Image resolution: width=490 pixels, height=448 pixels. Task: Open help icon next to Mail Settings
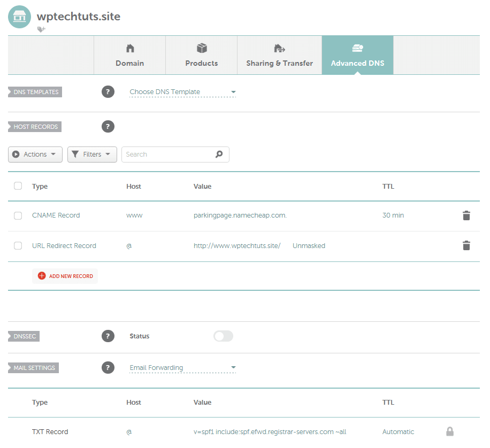coord(108,368)
